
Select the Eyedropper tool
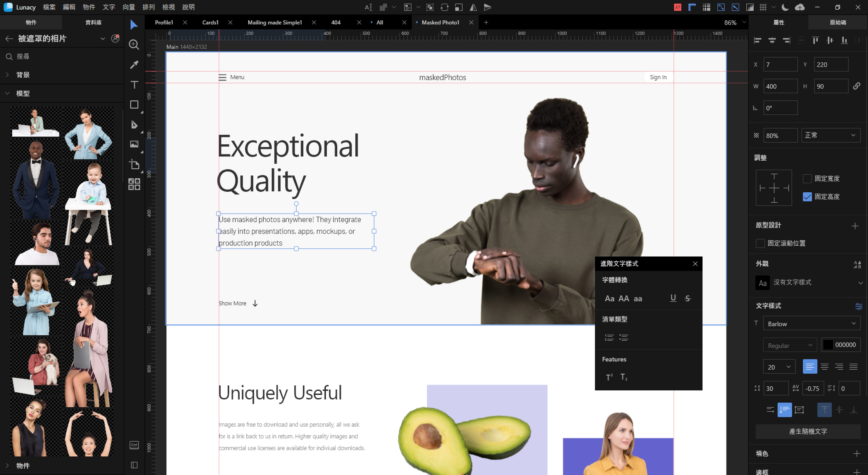134,64
